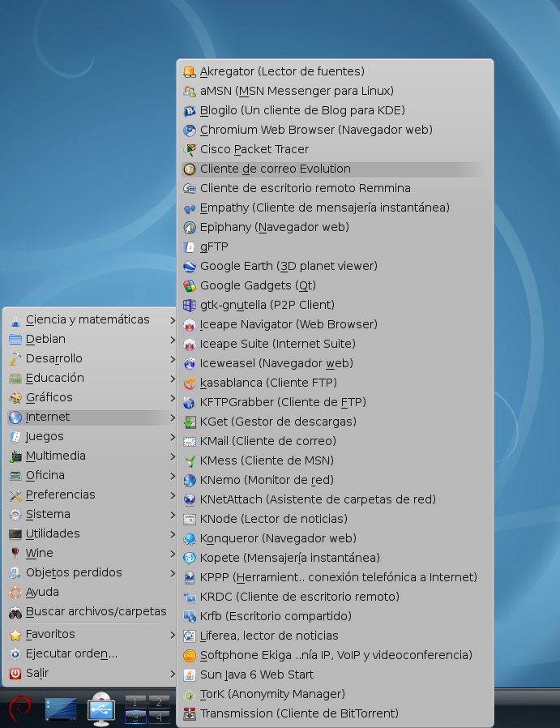Expand the Juegos submenu arrow

click(x=172, y=437)
